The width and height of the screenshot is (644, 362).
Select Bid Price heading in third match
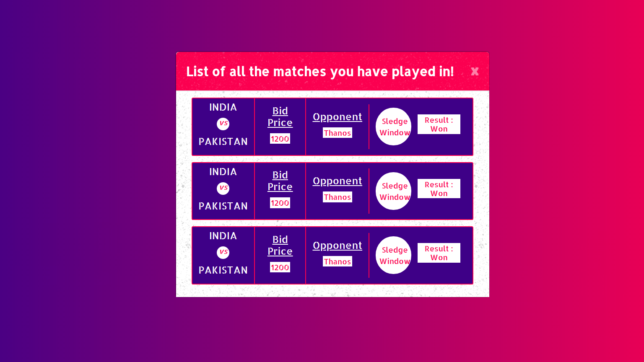tap(280, 246)
